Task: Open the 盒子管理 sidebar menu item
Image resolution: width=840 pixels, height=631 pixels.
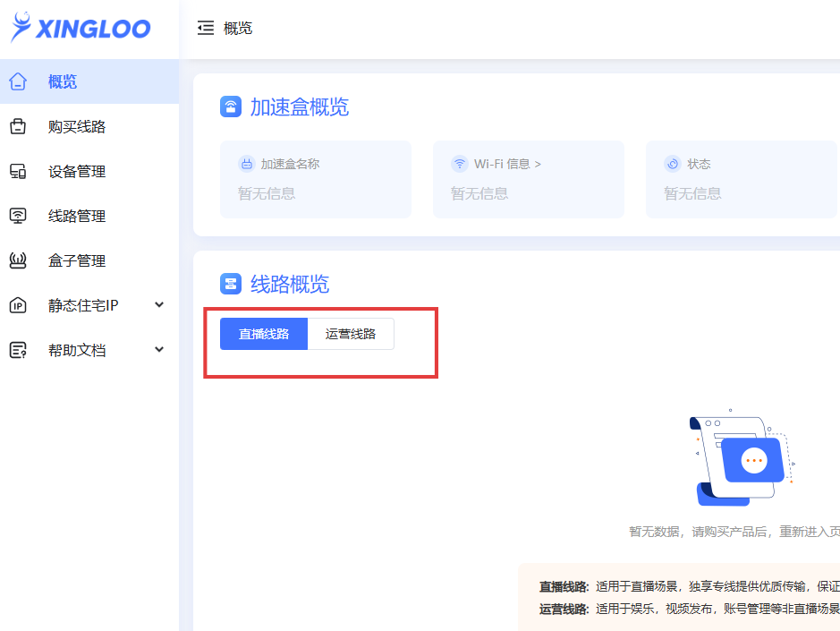Action: (x=89, y=260)
